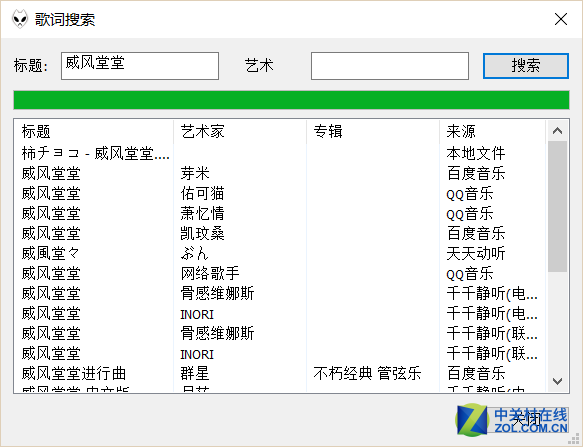583x447 pixels.
Task: Select the result by artist 佑可猫
Action: 280,193
